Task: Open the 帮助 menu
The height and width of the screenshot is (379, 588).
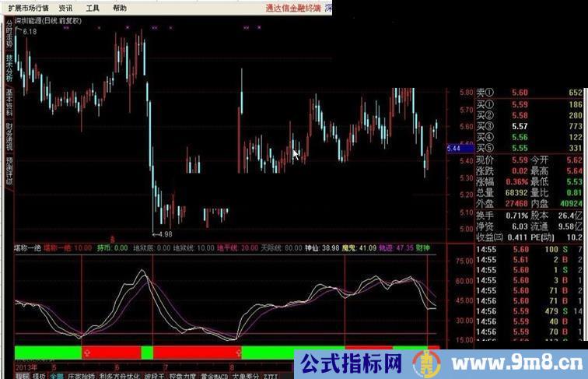Action: (x=119, y=8)
